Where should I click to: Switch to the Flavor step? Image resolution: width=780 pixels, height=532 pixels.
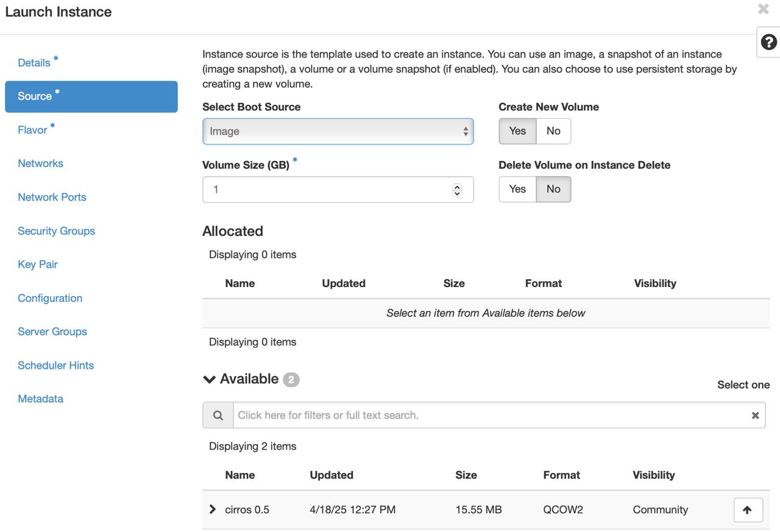pyautogui.click(x=32, y=130)
